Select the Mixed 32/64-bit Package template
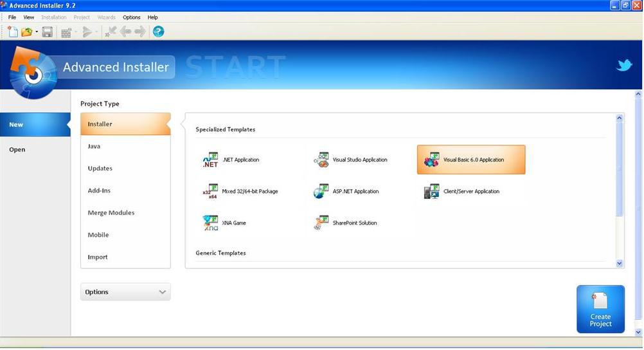644x350 pixels. [240, 191]
